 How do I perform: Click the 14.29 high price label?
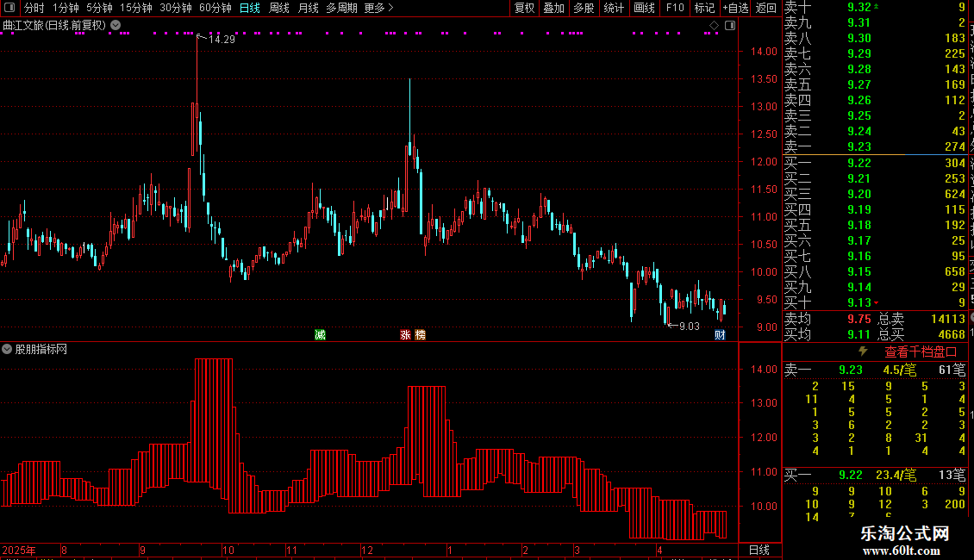222,39
